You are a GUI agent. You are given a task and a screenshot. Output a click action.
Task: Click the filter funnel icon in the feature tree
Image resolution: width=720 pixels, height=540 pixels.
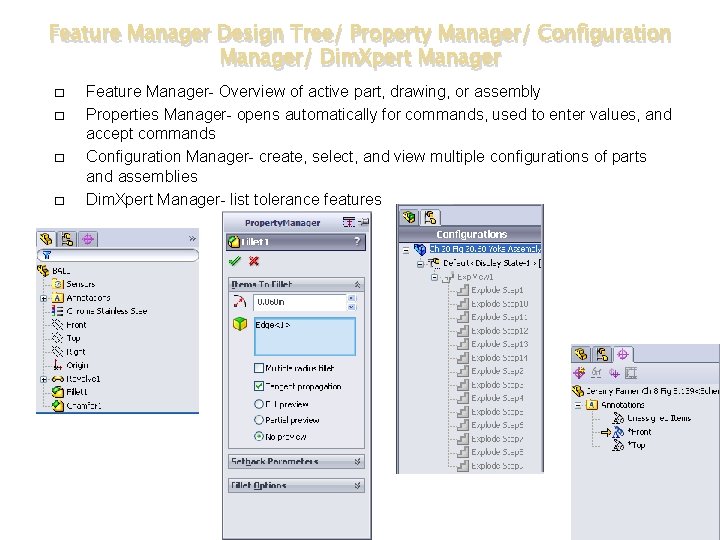click(x=47, y=255)
